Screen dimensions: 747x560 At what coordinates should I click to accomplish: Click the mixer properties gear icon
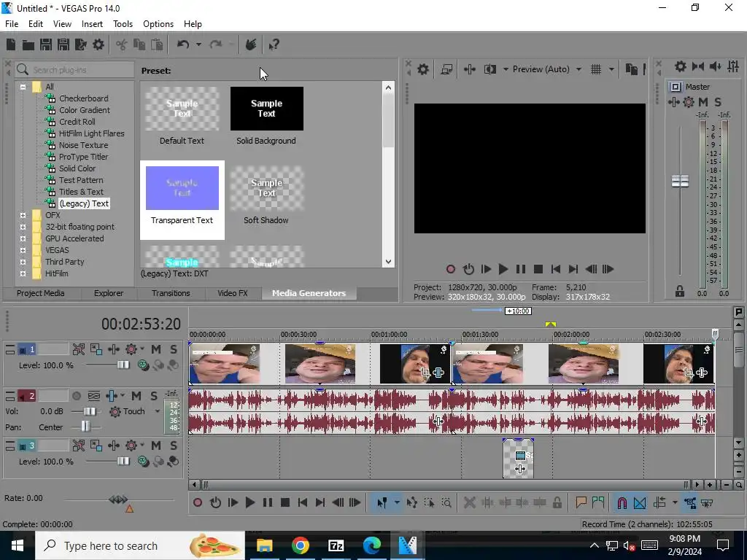coord(681,66)
